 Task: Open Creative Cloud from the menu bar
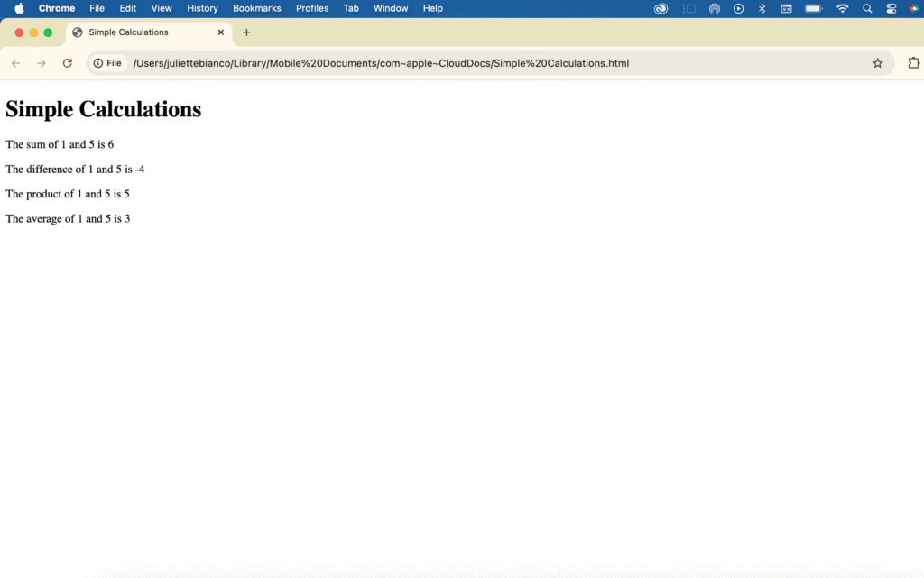(x=661, y=8)
